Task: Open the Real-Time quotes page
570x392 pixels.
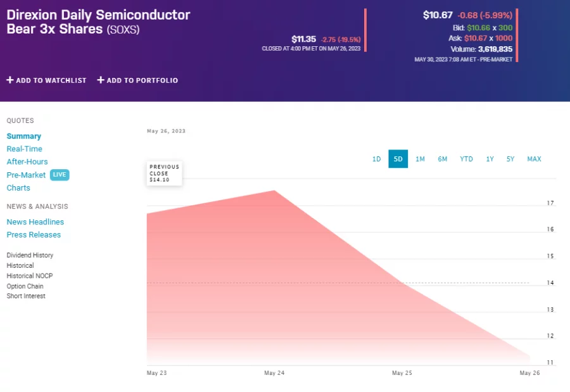Action: click(24, 149)
